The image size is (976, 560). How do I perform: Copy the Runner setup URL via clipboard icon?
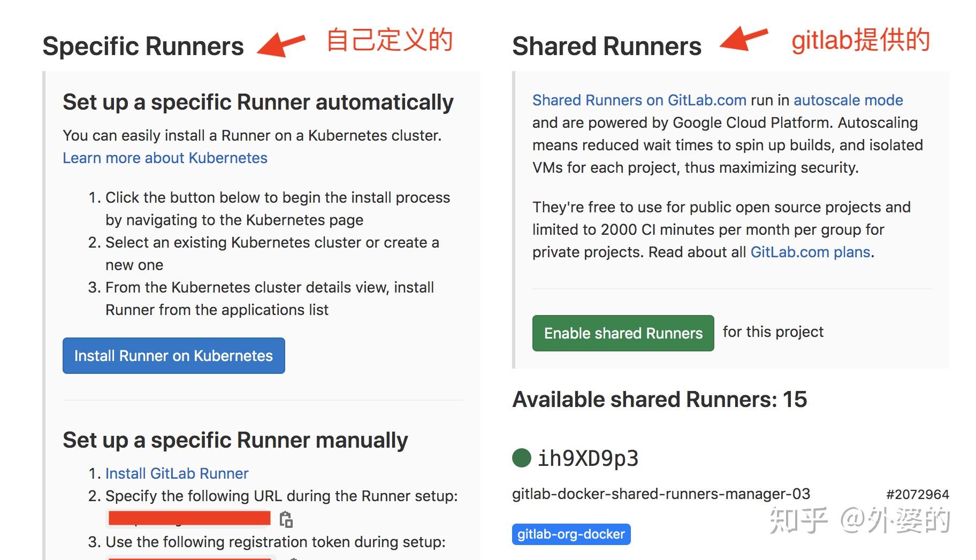tap(286, 519)
